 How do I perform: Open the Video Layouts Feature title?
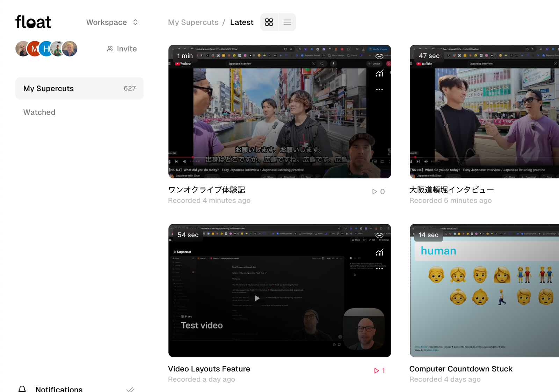209,369
